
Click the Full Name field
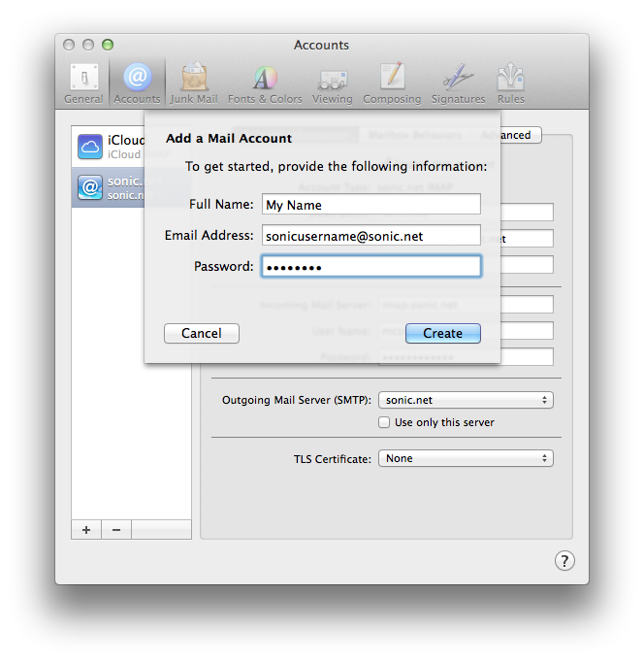(x=371, y=205)
